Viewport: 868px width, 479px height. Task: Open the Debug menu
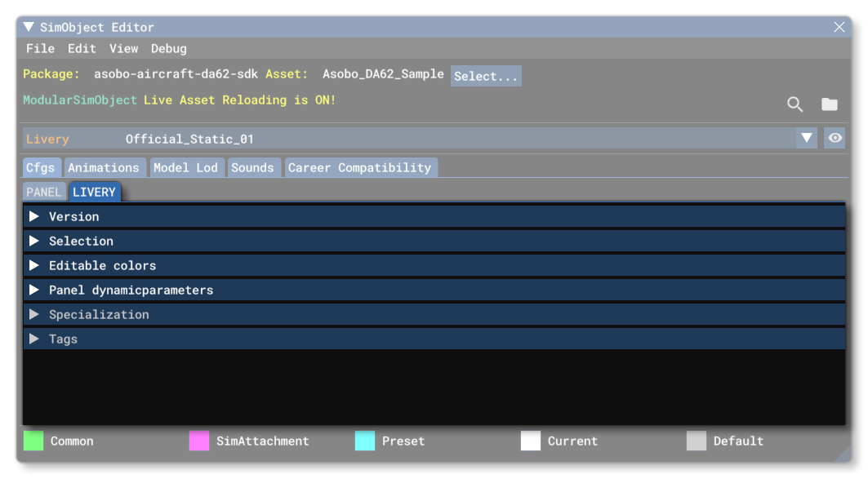coord(168,48)
